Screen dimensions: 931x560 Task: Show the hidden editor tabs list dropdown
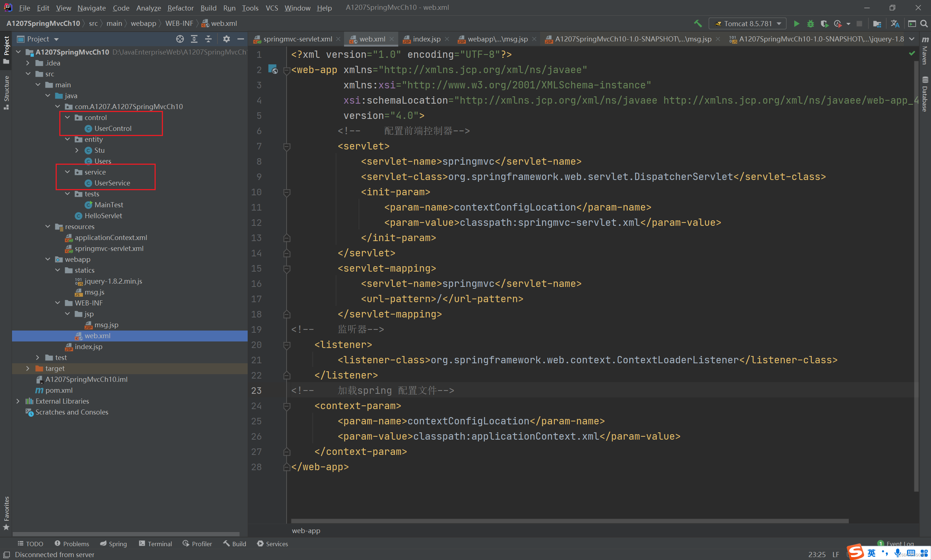coord(912,39)
